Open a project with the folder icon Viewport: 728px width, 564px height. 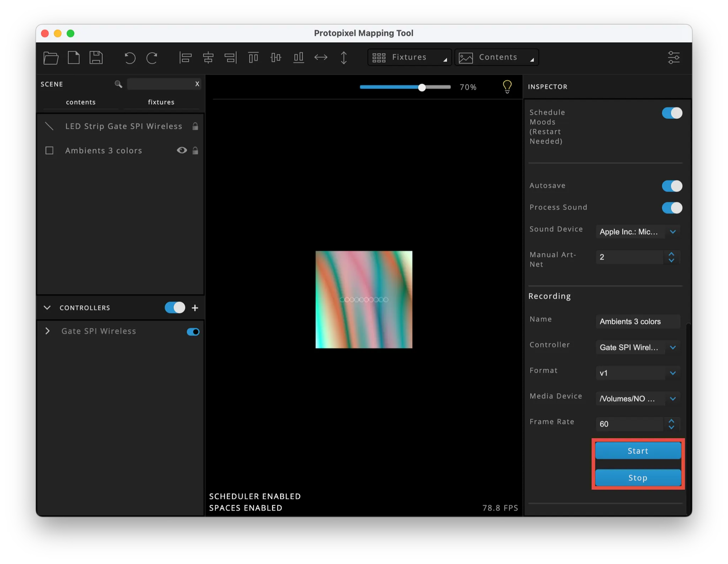(51, 58)
